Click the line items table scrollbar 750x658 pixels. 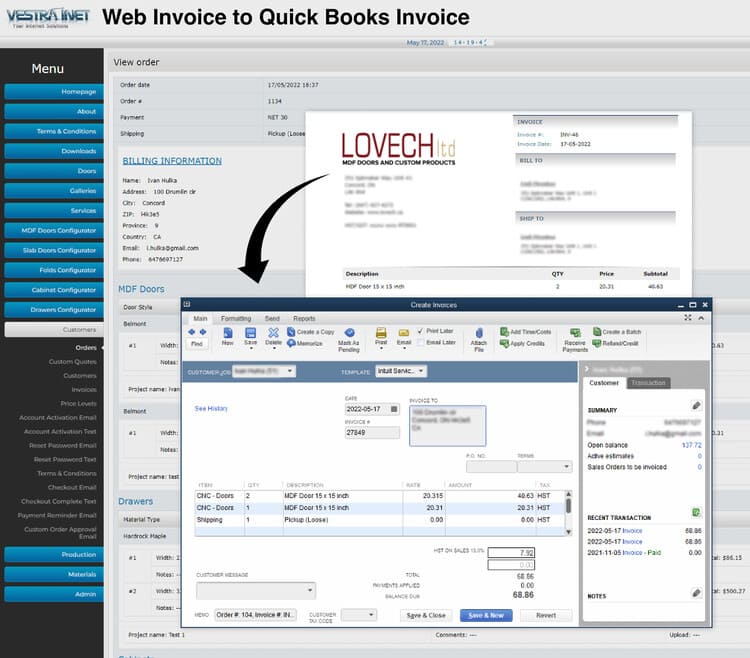click(x=569, y=513)
